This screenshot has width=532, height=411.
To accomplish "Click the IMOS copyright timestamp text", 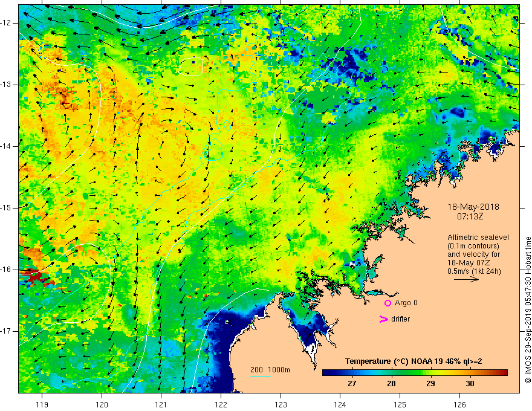I will coord(528,310).
